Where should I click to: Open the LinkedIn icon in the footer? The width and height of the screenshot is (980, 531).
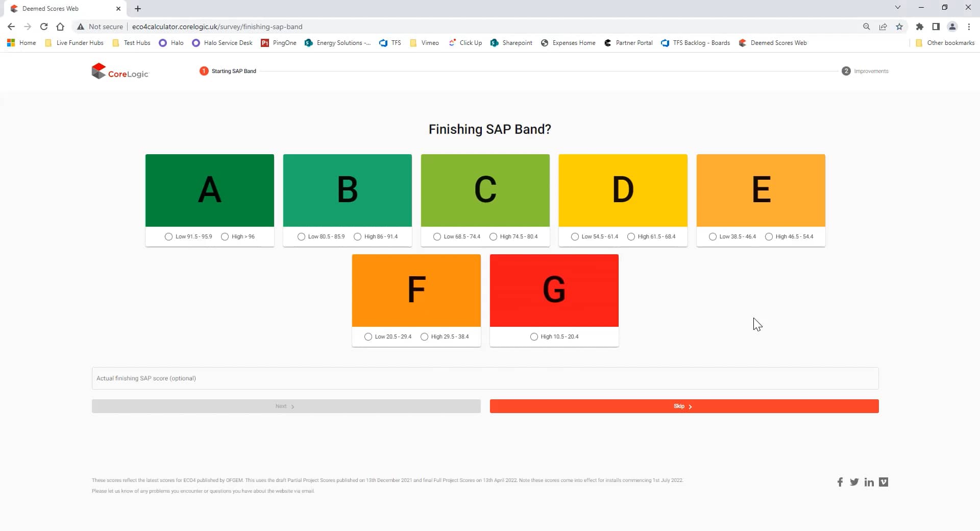pyautogui.click(x=869, y=482)
